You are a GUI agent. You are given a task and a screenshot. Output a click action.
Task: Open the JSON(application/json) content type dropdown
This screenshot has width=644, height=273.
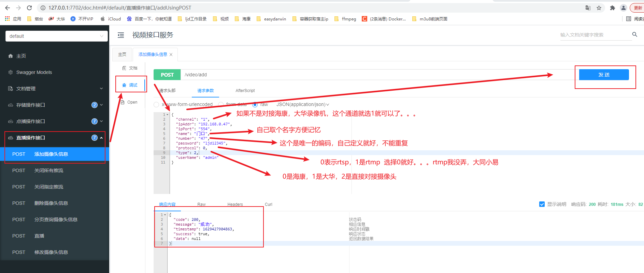point(303,105)
